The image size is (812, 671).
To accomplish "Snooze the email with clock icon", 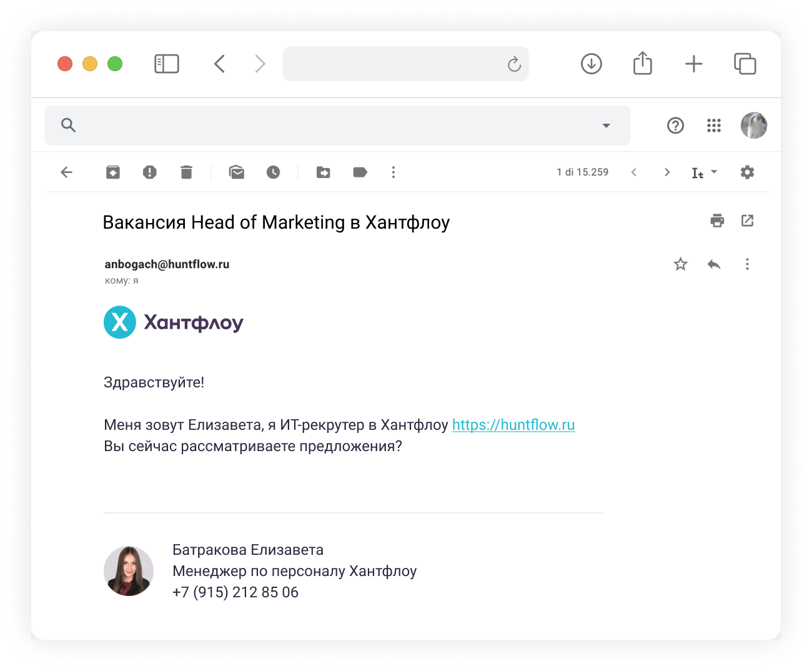I will [x=273, y=172].
